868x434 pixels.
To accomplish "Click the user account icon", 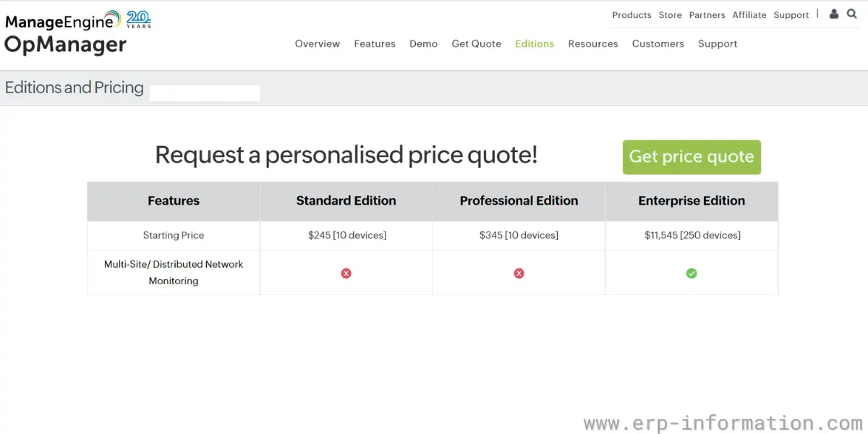I will tap(834, 14).
